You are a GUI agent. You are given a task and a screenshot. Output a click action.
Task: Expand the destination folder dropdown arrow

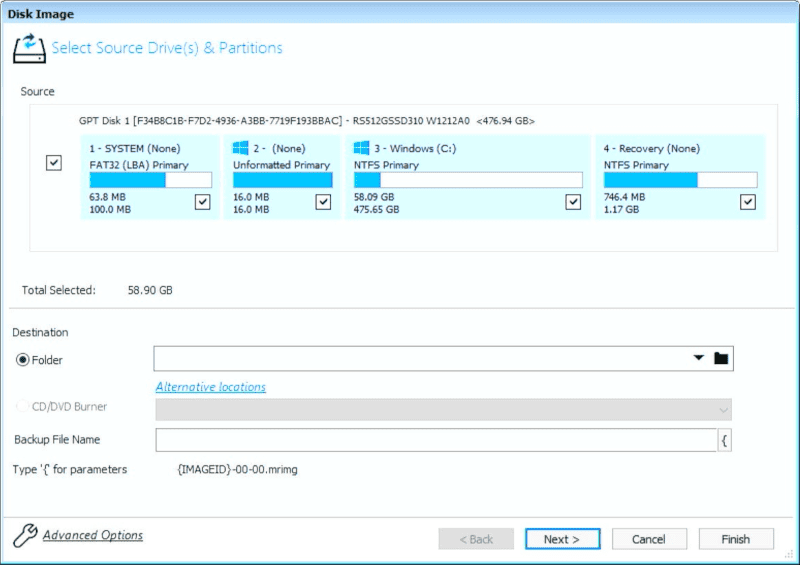(698, 359)
